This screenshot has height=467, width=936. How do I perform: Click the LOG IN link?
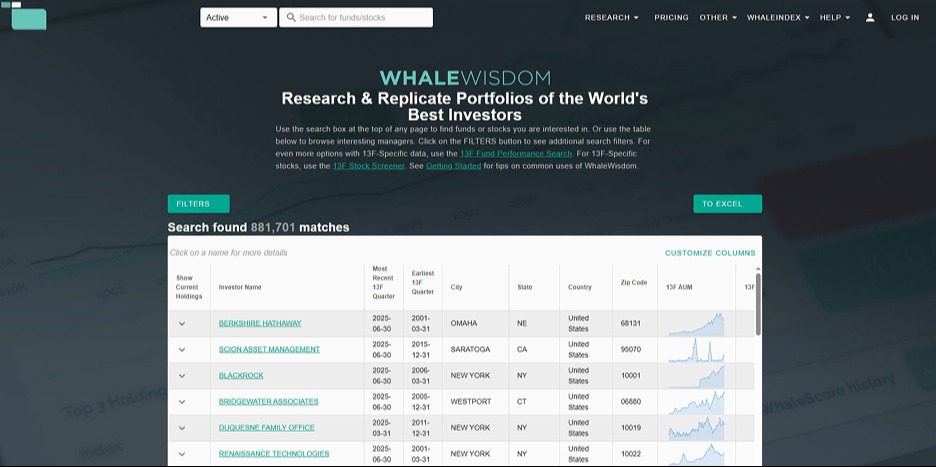pos(905,18)
